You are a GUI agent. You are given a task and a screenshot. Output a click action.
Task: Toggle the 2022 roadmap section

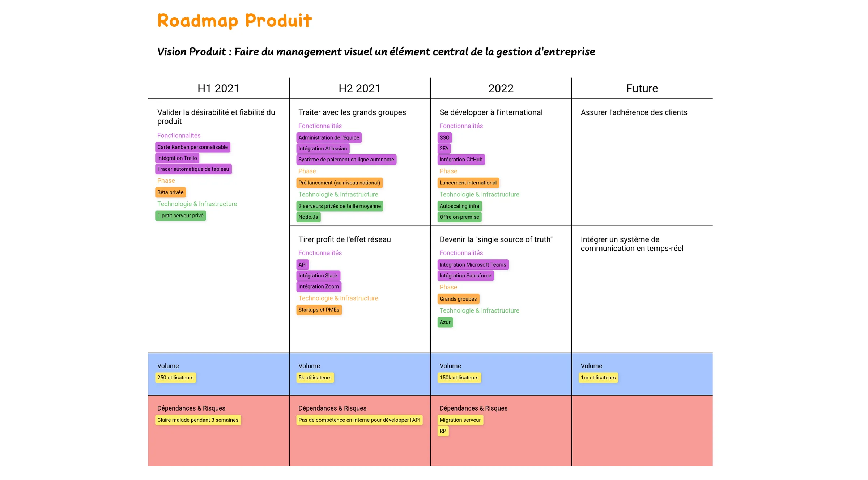coord(501,88)
